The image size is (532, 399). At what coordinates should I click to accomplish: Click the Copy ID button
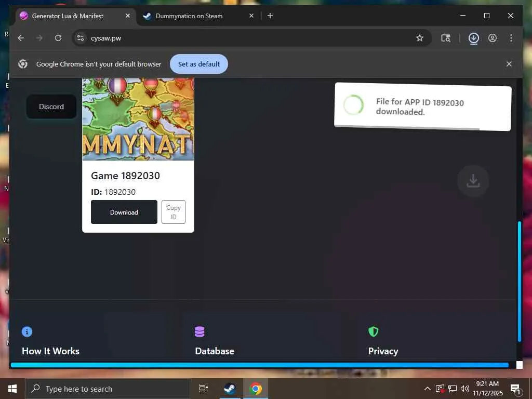[174, 212]
